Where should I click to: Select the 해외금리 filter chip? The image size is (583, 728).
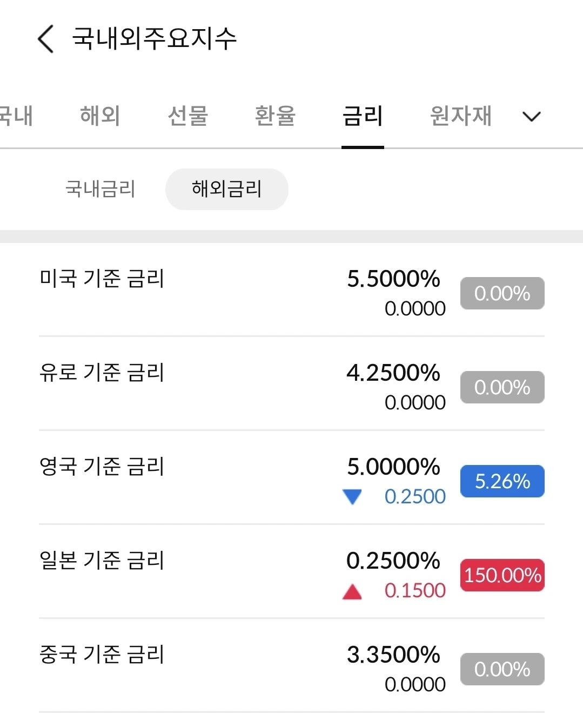coord(226,189)
